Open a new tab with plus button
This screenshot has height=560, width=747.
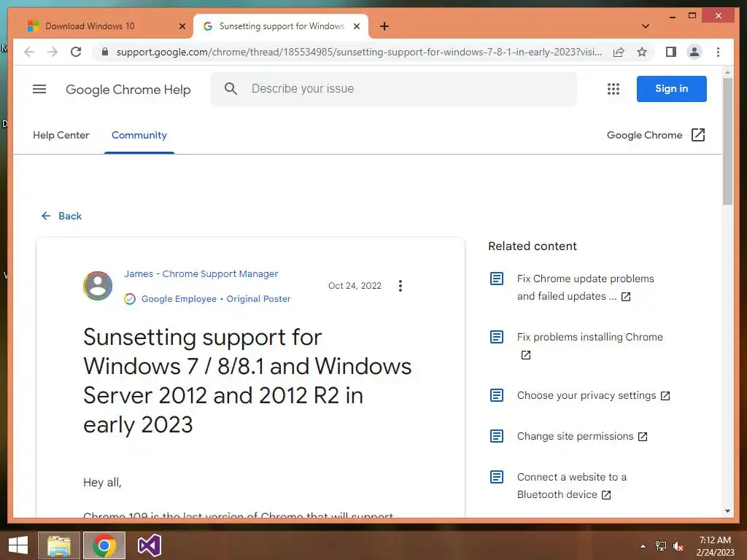[384, 26]
